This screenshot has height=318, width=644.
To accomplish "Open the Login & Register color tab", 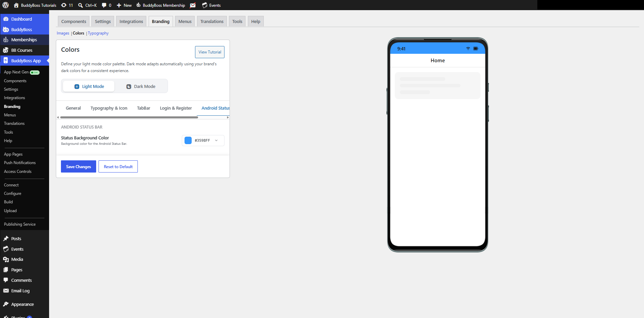I will [x=176, y=108].
